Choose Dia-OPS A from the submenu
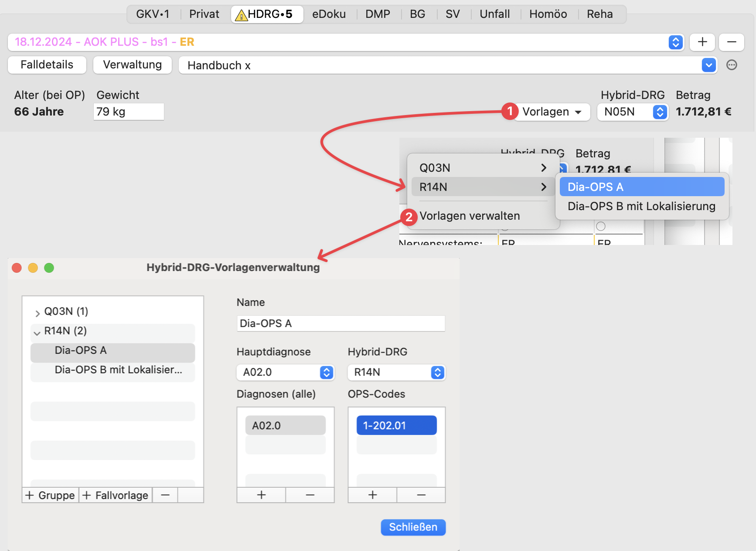Viewport: 756px width, 551px height. pyautogui.click(x=642, y=187)
